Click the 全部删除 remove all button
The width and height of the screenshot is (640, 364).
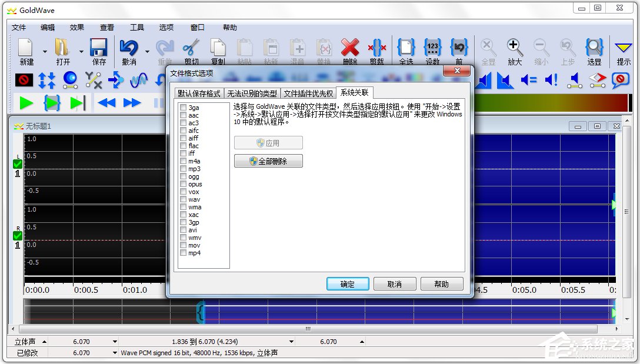(x=268, y=161)
